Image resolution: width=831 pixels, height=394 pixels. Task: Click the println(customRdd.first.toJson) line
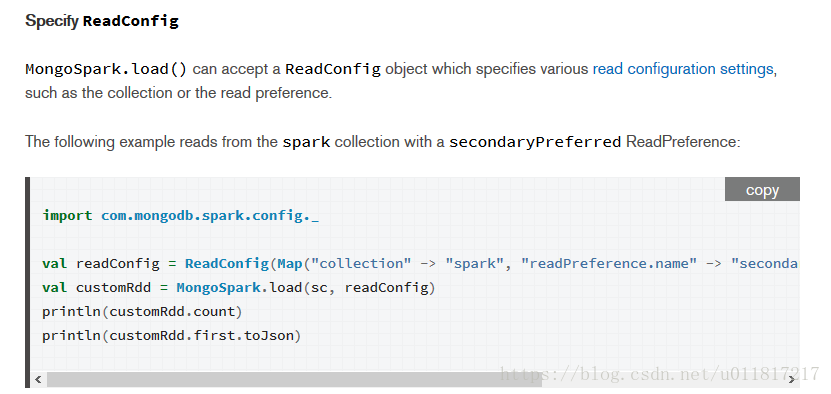(x=172, y=336)
